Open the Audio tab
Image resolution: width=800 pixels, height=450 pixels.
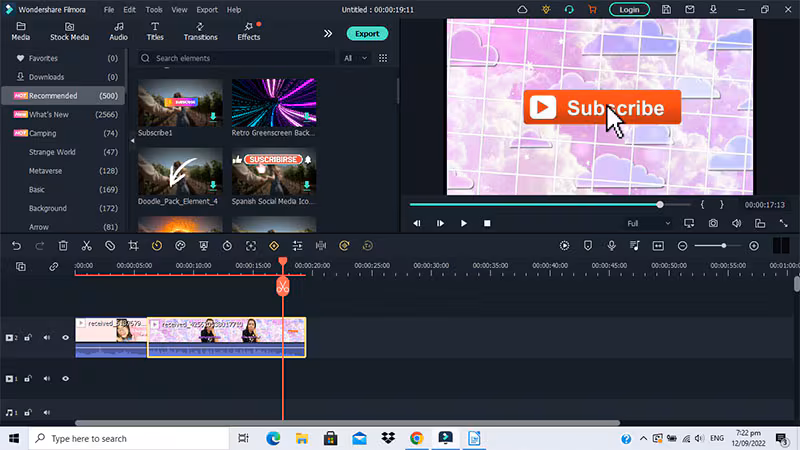pyautogui.click(x=118, y=32)
